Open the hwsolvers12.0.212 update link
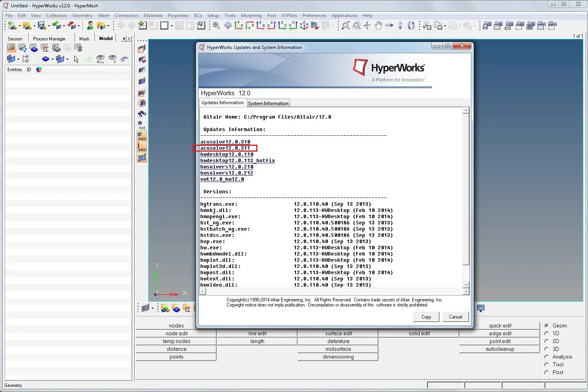588x392 pixels. coord(227,173)
